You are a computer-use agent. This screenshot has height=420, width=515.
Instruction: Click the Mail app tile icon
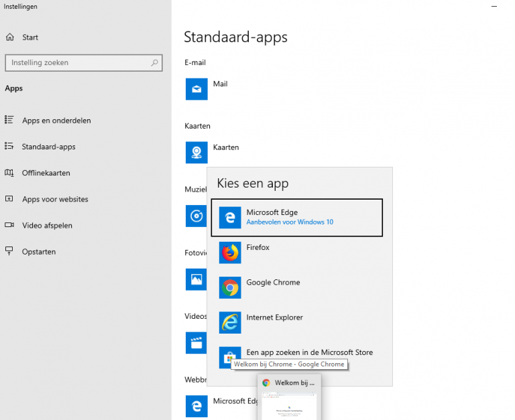[196, 89]
